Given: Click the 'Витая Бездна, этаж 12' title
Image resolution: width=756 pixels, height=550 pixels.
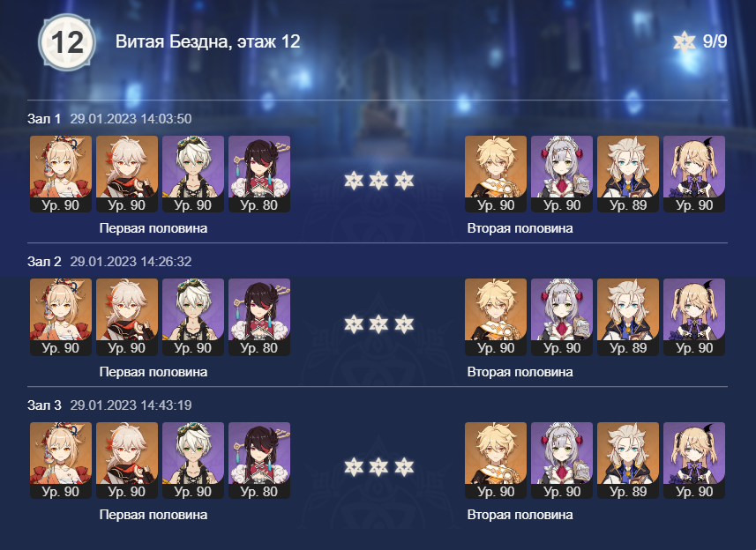Looking at the screenshot, I should pos(208,42).
